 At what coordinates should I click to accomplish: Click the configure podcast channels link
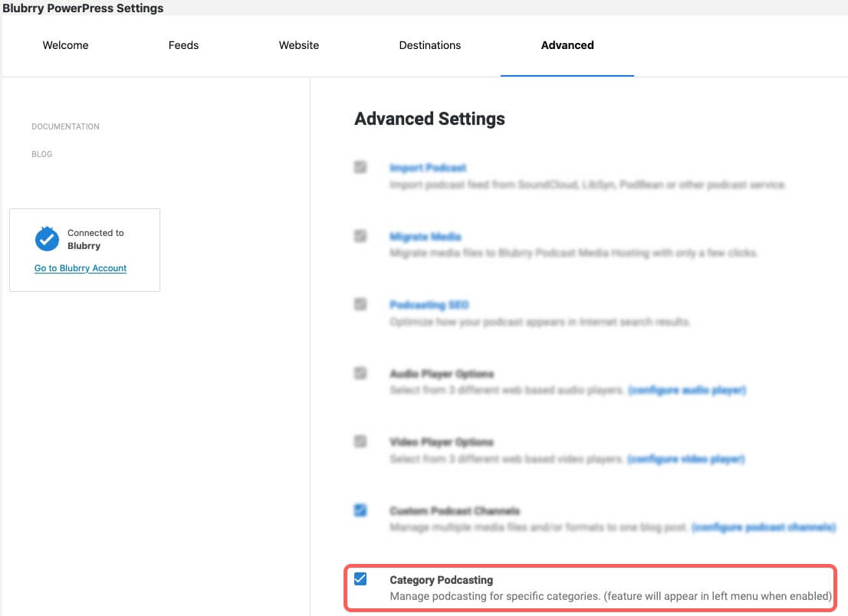764,527
